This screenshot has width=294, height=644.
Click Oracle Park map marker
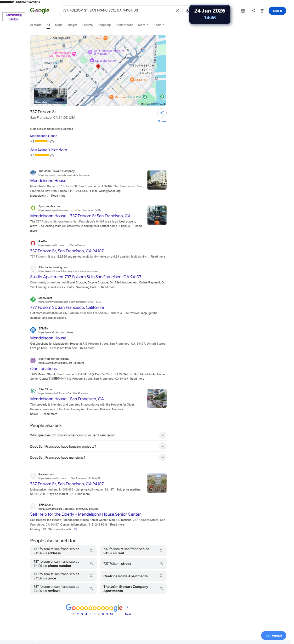pos(145,97)
